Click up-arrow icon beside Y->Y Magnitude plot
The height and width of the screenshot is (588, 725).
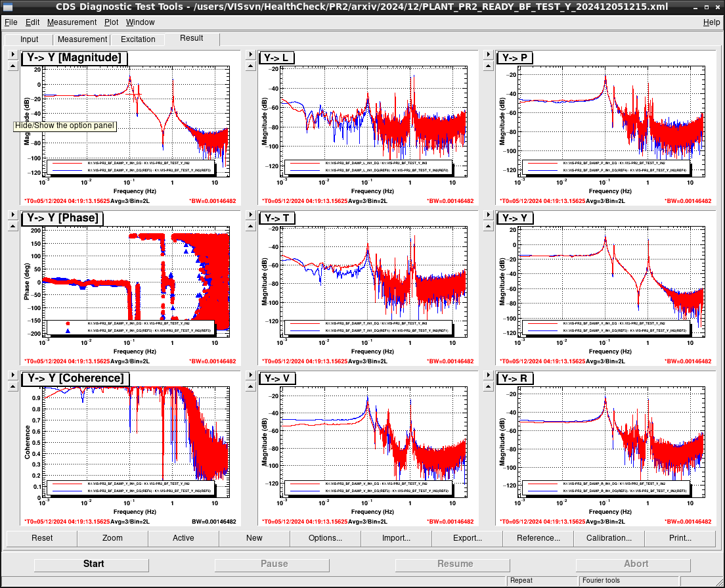coord(13,66)
